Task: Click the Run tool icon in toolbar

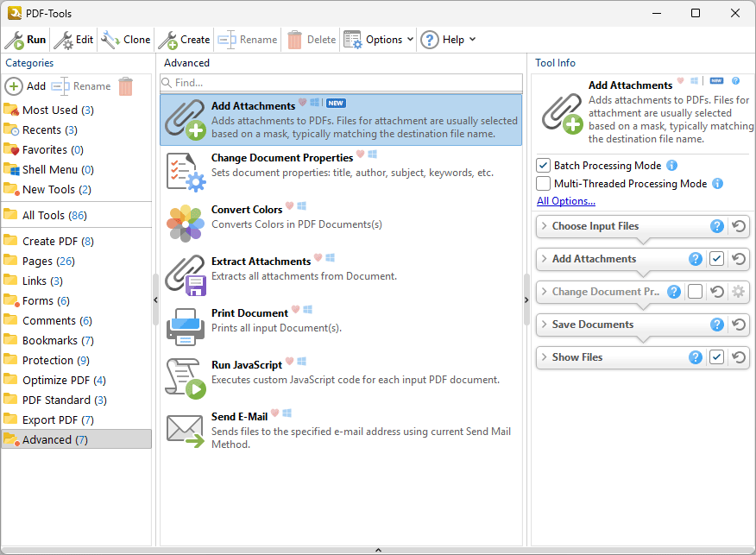Action: point(15,40)
